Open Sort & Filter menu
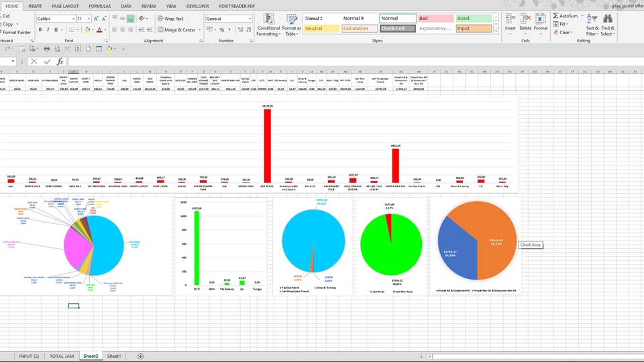 [592, 25]
